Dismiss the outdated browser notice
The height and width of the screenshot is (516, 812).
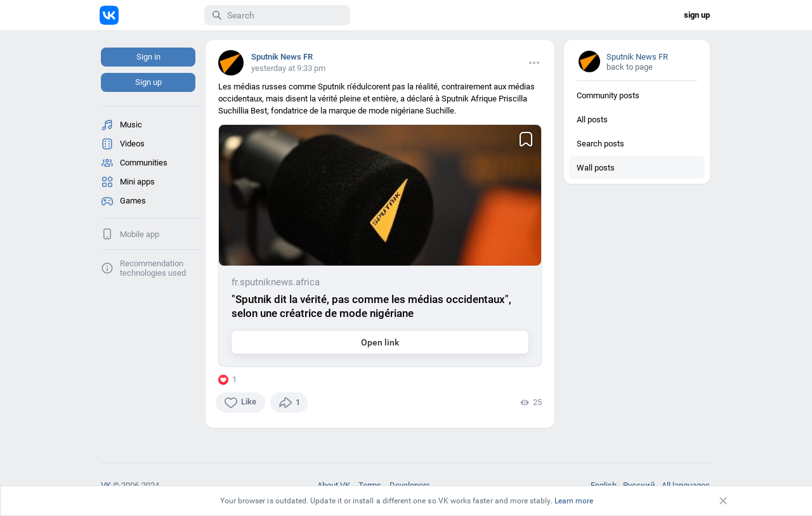click(723, 501)
